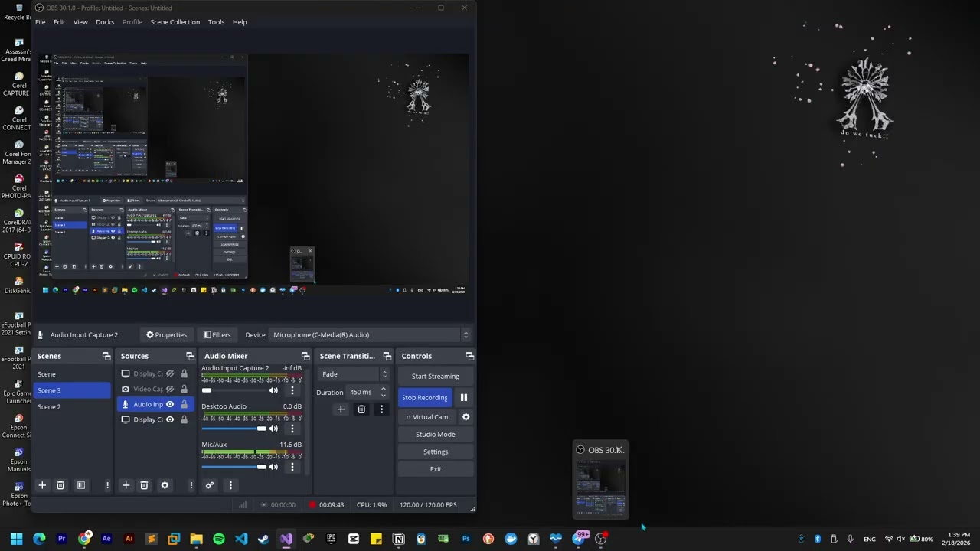
Task: Increase transition duration with up arrow
Action: click(384, 389)
